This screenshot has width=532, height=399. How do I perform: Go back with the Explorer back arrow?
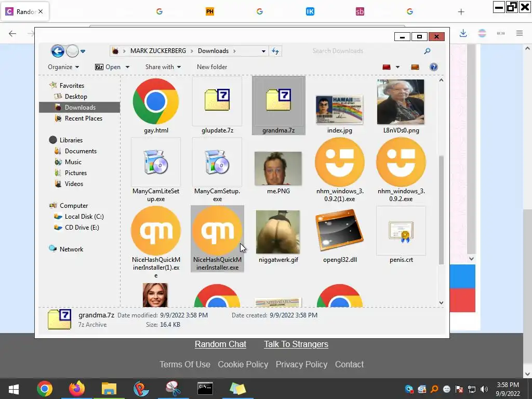[58, 51]
